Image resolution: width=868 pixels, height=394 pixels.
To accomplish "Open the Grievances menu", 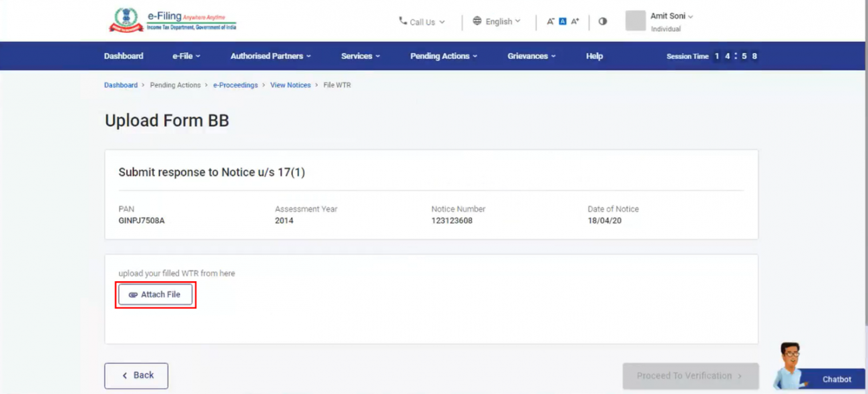I will pos(530,56).
